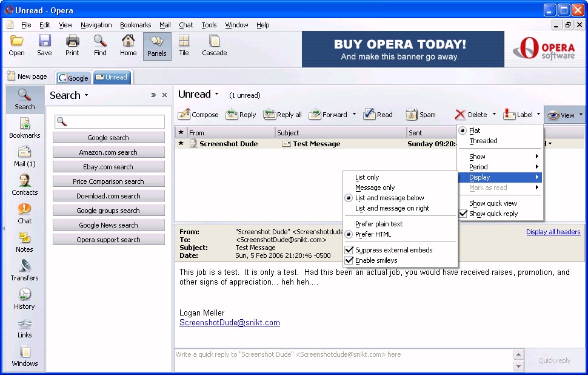Click the Spam toolbar icon
This screenshot has height=375, width=588.
click(412, 114)
